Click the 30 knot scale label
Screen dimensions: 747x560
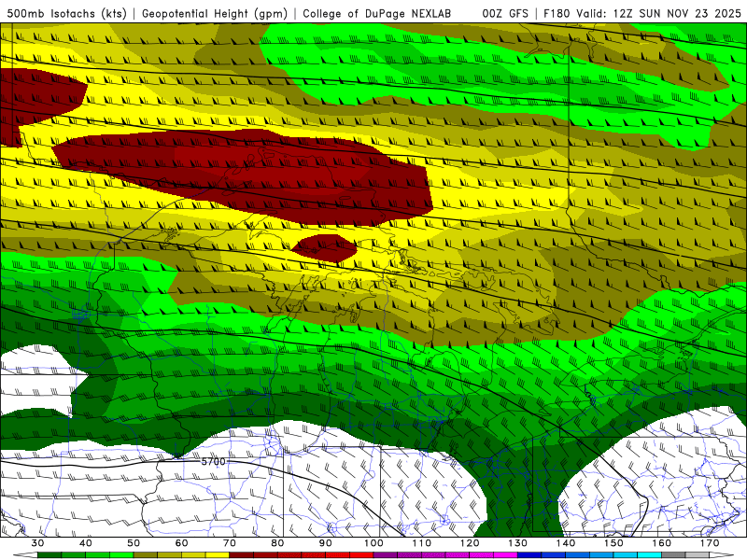pos(37,543)
